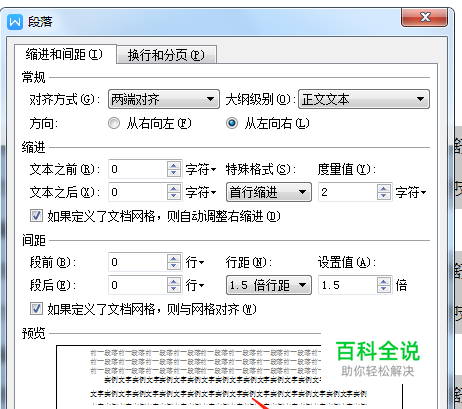This screenshot has height=409, width=462.
Task: Select 从左向右 direction radio button
Action: pyautogui.click(x=232, y=124)
